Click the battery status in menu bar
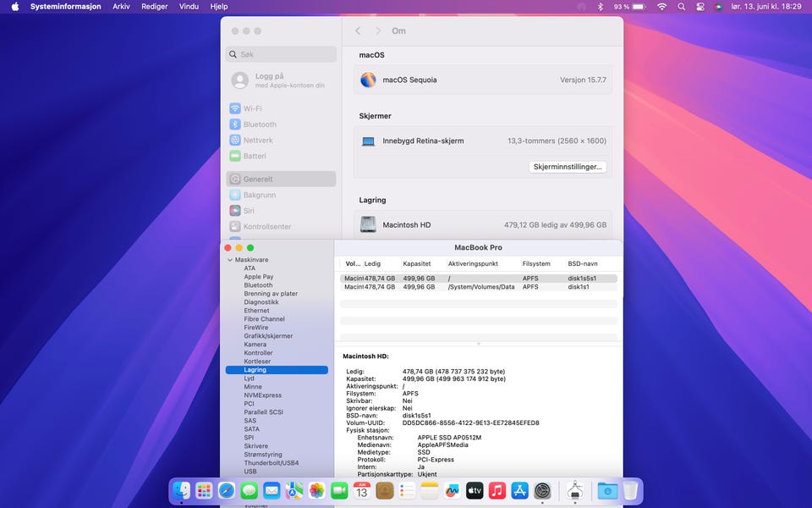Viewport: 812px width, 508px height. point(629,7)
